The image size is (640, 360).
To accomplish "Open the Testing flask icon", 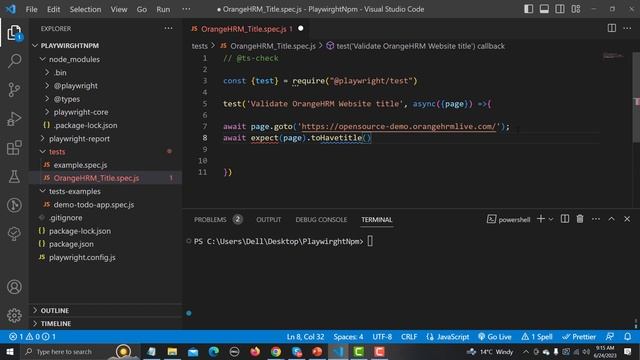I will [x=14, y=176].
